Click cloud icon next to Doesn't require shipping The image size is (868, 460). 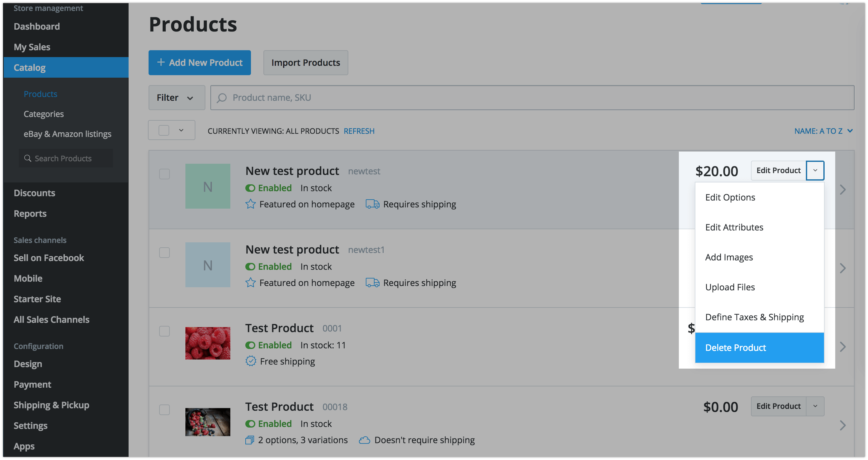(364, 440)
